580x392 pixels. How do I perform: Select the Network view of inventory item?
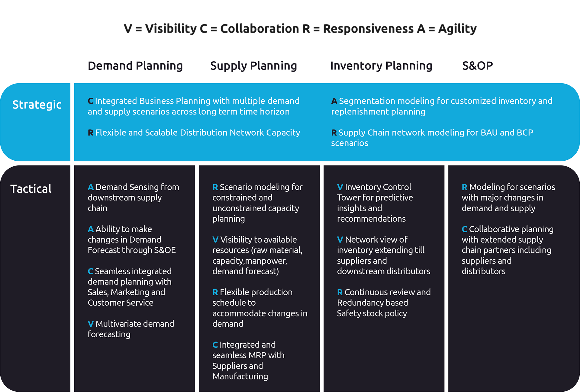383,255
